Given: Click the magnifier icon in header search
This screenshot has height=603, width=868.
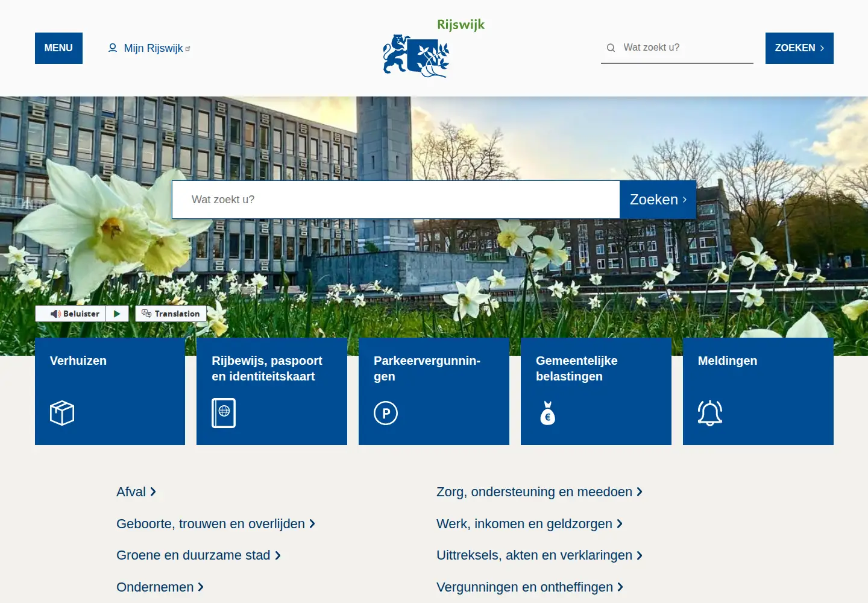Looking at the screenshot, I should pyautogui.click(x=611, y=48).
